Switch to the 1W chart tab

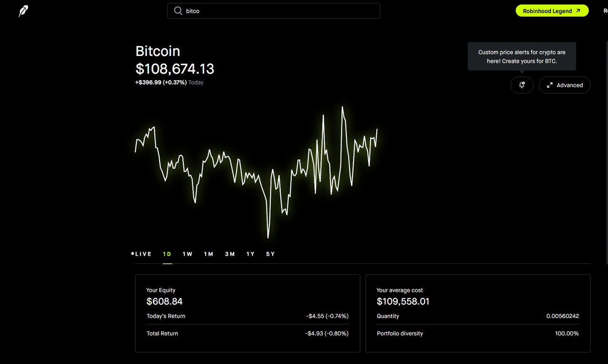coord(188,254)
